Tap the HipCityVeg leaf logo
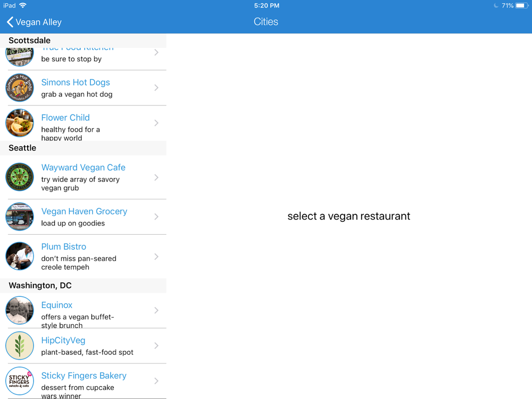The height and width of the screenshot is (399, 532). (20, 345)
